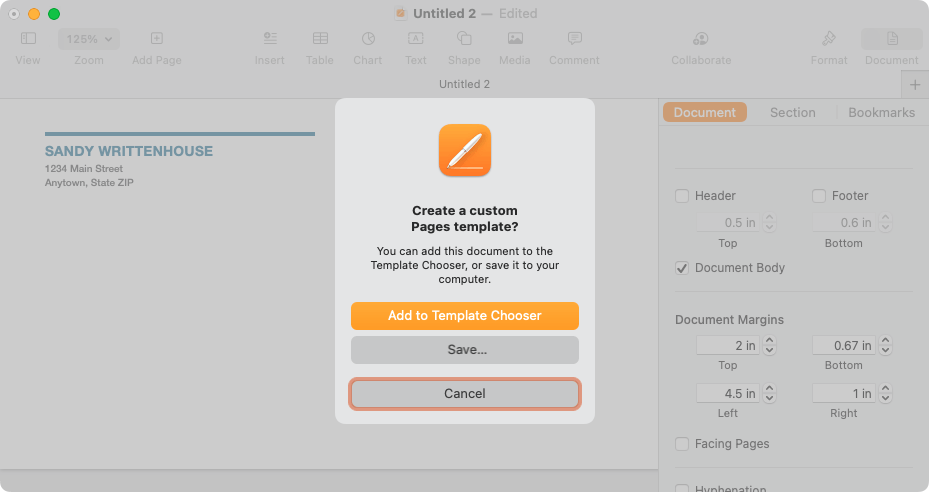Image resolution: width=929 pixels, height=492 pixels.
Task: Click the Top margin stepper arrows
Action: pyautogui.click(x=770, y=345)
